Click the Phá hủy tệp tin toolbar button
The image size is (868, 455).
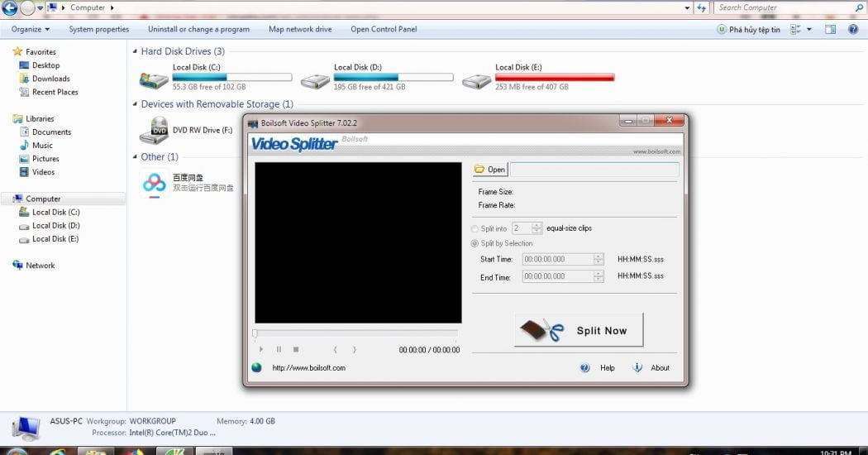coord(748,30)
